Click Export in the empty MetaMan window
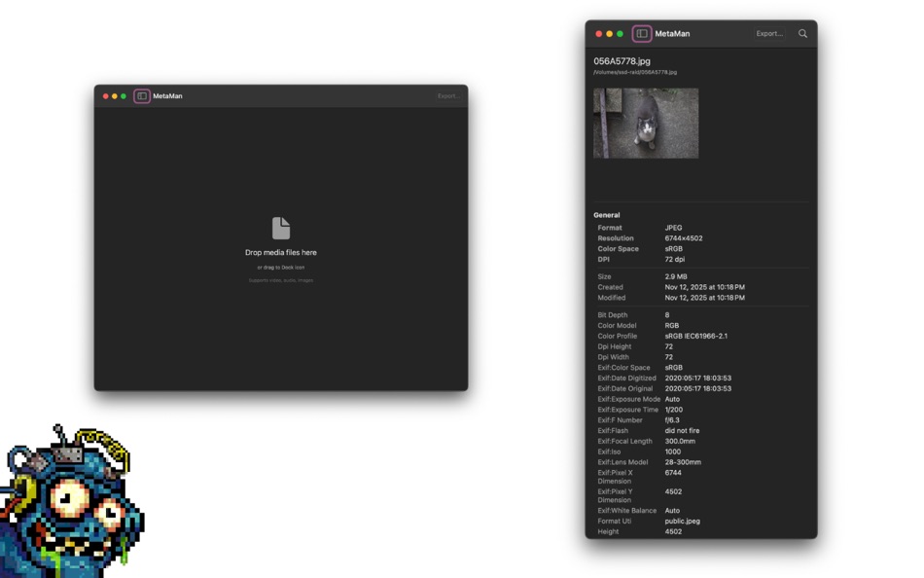 pyautogui.click(x=447, y=96)
